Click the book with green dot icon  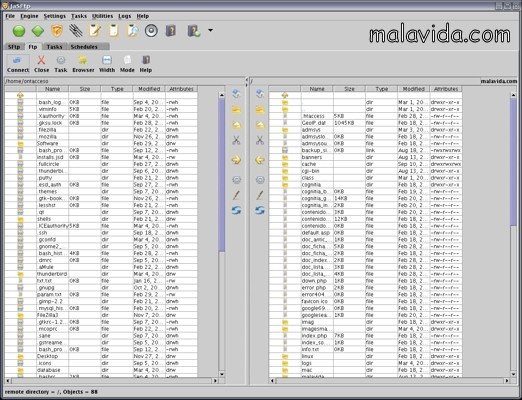194,31
